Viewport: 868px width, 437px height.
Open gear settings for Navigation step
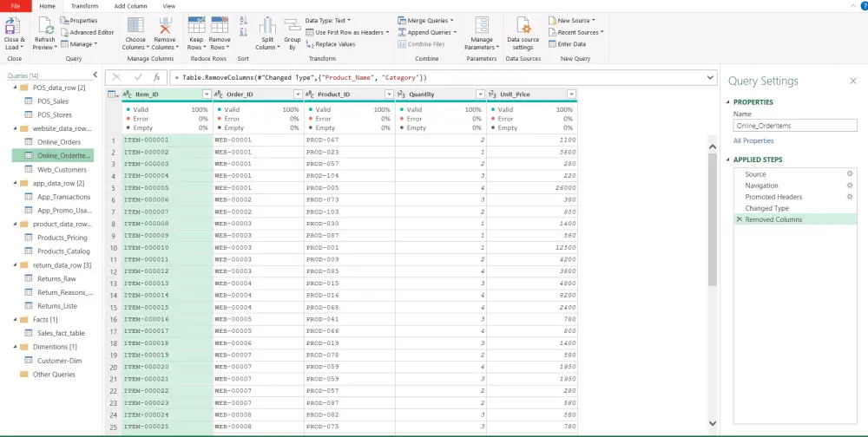[x=850, y=186]
